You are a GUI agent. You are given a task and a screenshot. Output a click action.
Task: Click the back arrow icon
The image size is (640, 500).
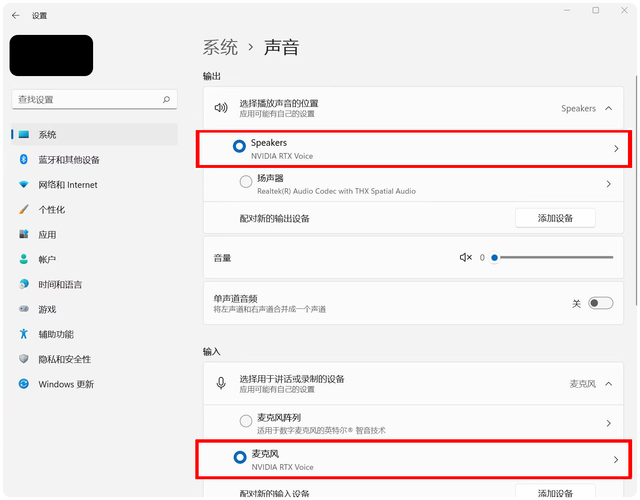pos(16,16)
